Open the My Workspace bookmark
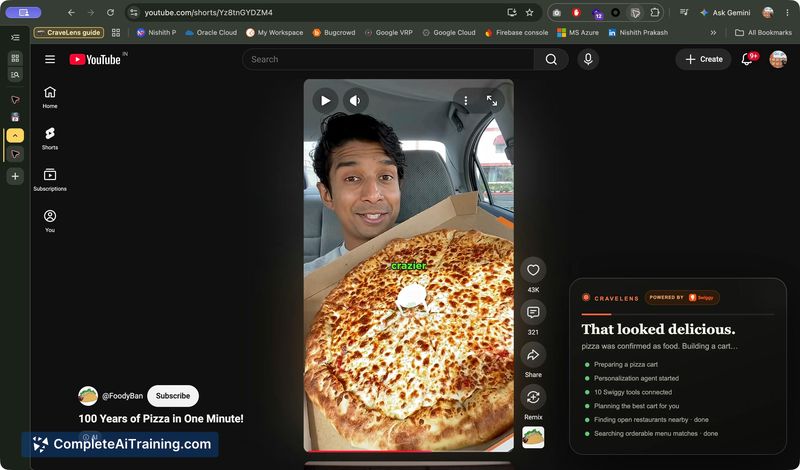The height and width of the screenshot is (470, 800). 274,32
